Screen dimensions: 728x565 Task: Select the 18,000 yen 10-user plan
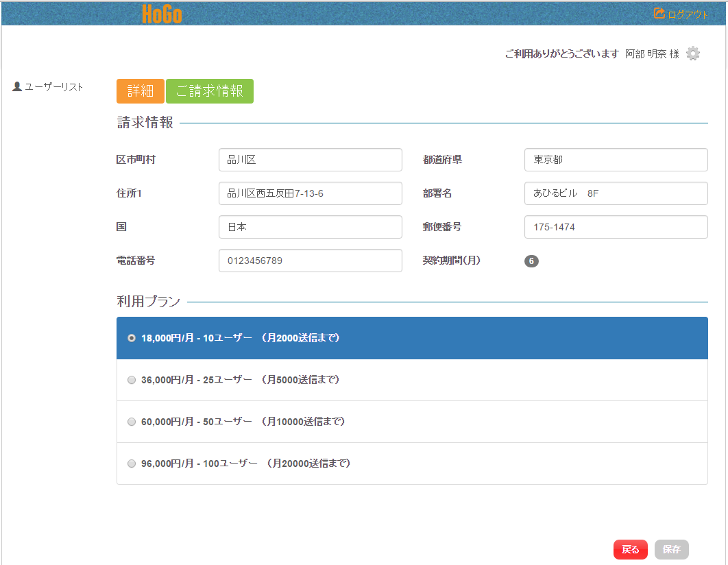[x=132, y=338]
